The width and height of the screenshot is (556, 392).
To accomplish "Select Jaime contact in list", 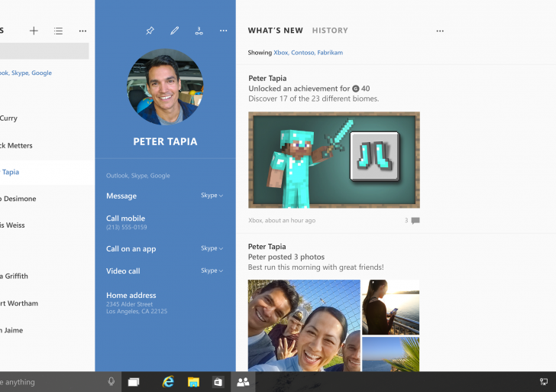I will coord(11,330).
